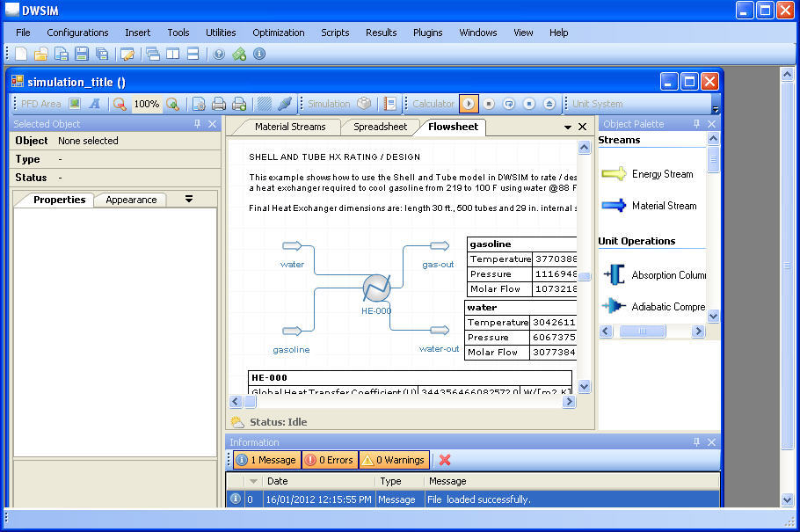
Task: Open the flowsheet tab list dropdown arrow
Action: coord(567,128)
